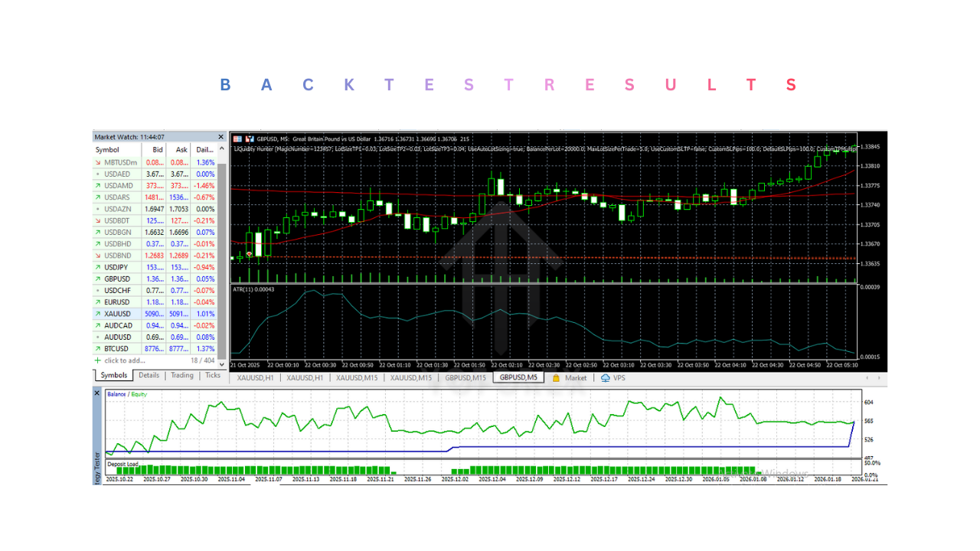Open the Ticks tab
Screen dimensions: 980x551
point(212,375)
